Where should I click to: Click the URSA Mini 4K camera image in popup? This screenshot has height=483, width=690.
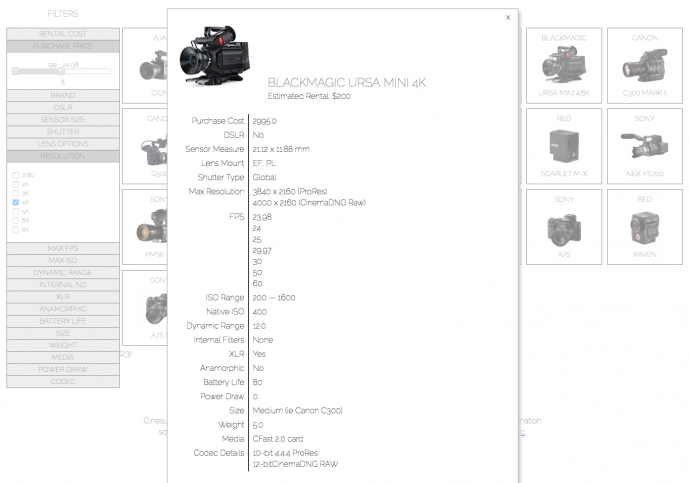click(x=215, y=55)
